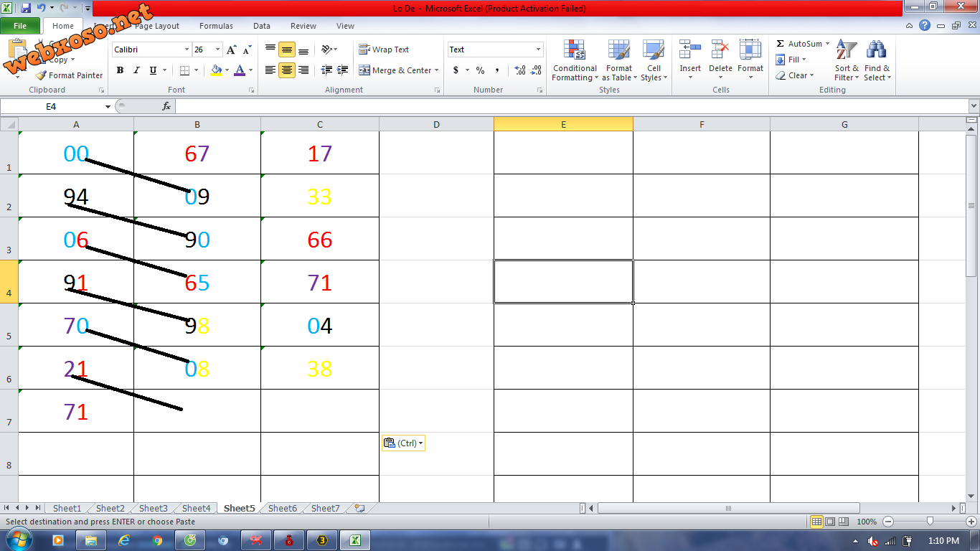
Task: Open Conditional Formatting menu
Action: point(575,61)
